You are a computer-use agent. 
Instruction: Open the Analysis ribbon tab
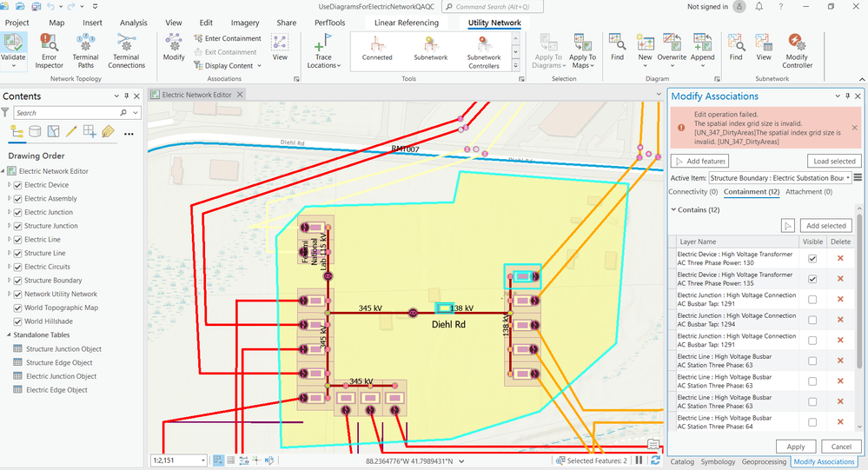[x=134, y=23]
